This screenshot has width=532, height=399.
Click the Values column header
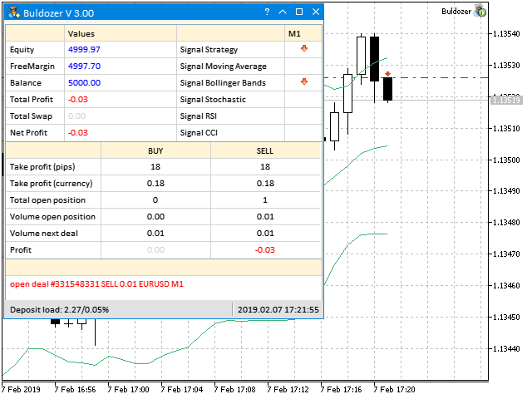[x=81, y=34]
